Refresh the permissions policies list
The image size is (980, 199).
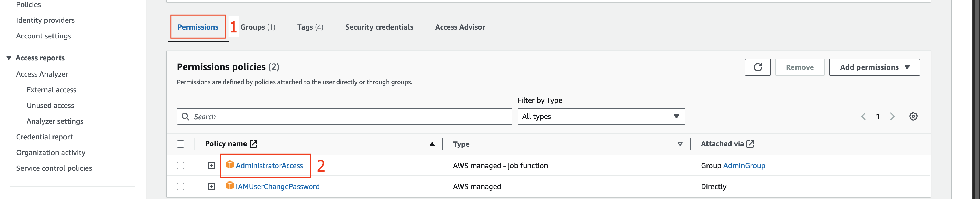[x=757, y=67]
